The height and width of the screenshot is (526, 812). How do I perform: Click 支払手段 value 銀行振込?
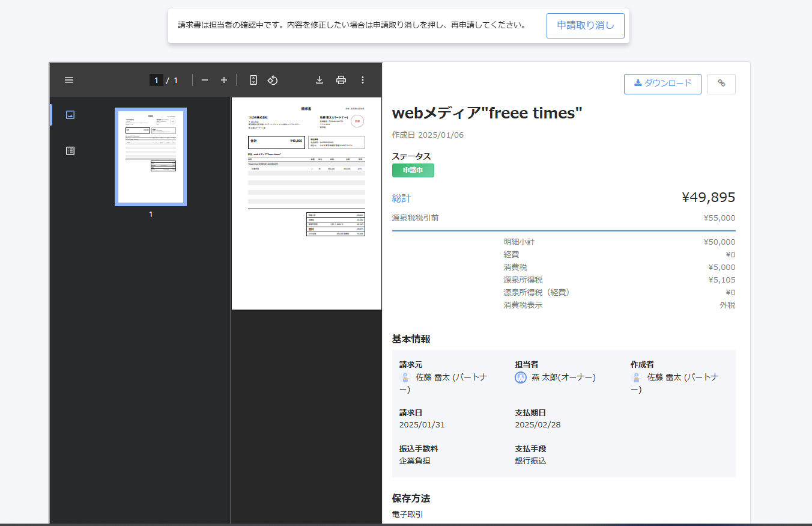[530, 461]
